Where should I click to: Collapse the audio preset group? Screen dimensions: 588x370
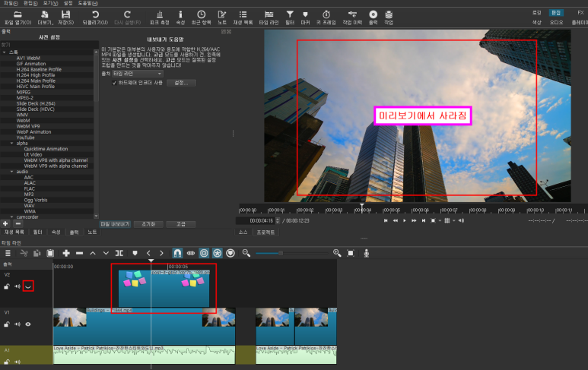(11, 172)
